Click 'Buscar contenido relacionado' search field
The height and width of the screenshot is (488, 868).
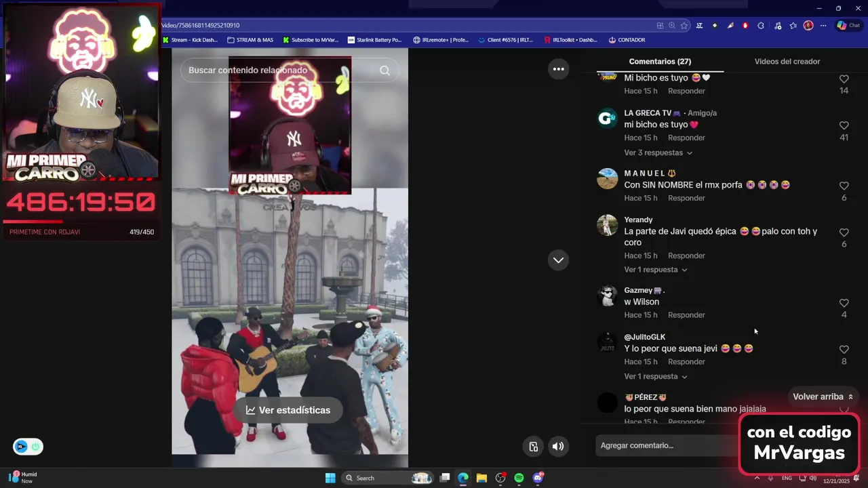point(278,70)
